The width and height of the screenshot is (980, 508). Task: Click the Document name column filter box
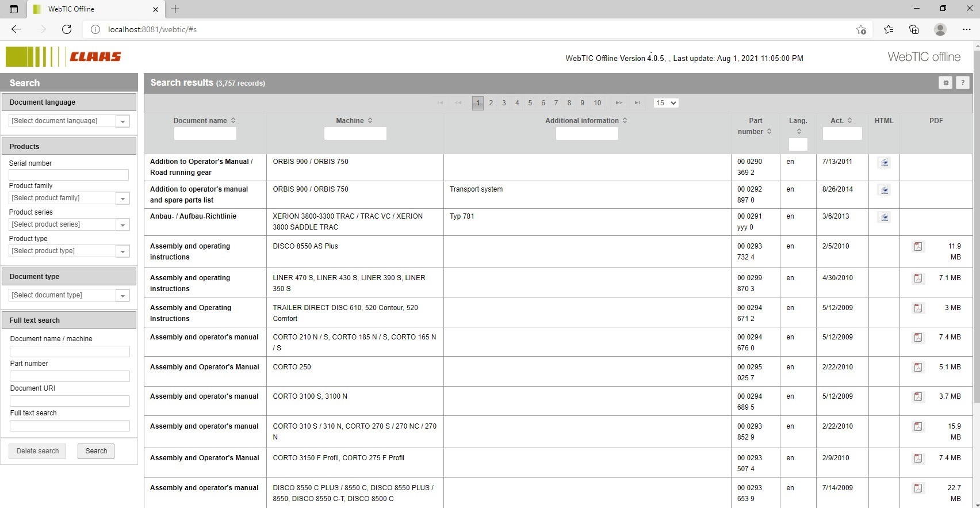pos(205,133)
